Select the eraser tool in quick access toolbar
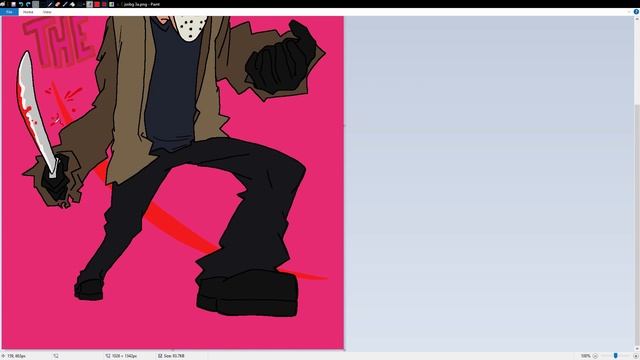 click(x=57, y=4)
